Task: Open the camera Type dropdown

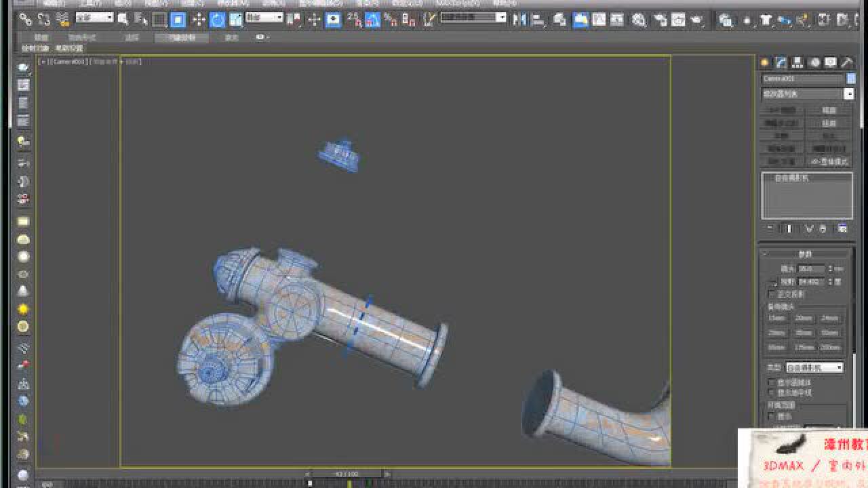Action: point(815,367)
